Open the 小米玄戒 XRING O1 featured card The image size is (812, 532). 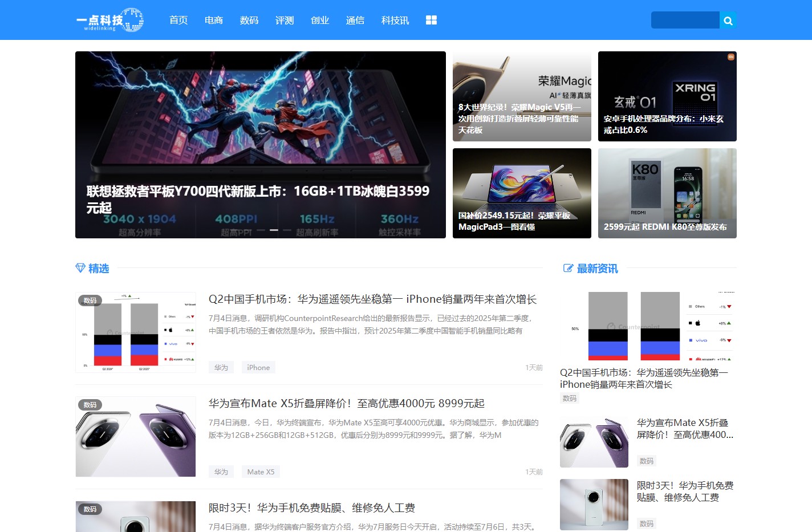(667, 96)
